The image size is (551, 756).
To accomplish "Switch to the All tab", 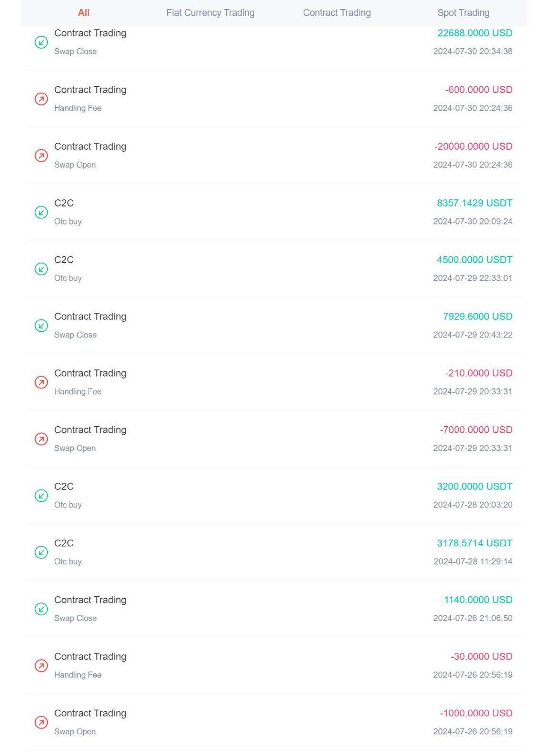I will pos(84,13).
